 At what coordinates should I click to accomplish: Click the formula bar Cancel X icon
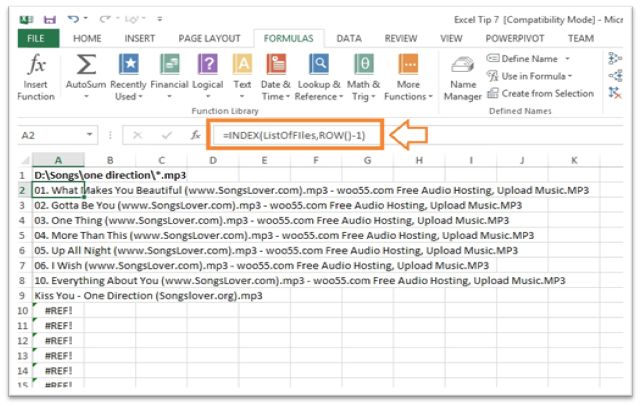[x=138, y=135]
